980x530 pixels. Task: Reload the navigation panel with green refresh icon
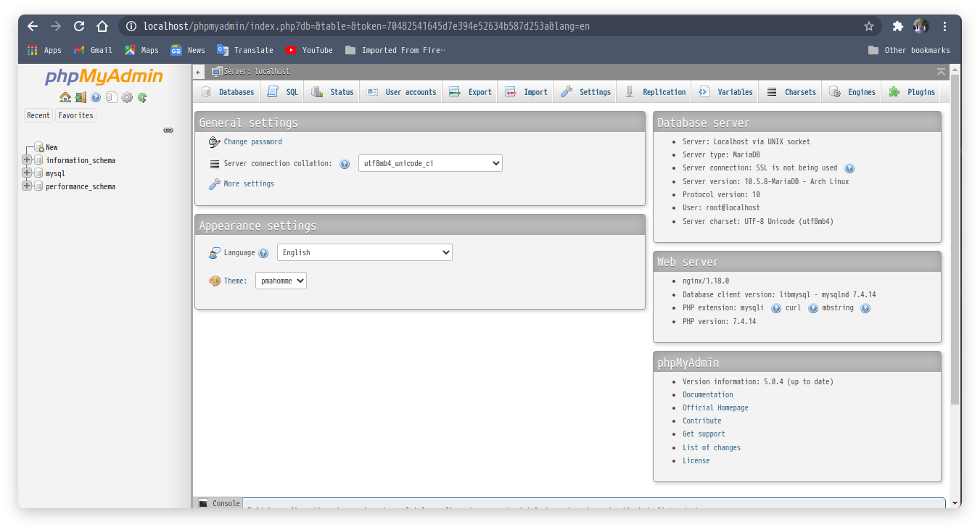click(x=141, y=97)
